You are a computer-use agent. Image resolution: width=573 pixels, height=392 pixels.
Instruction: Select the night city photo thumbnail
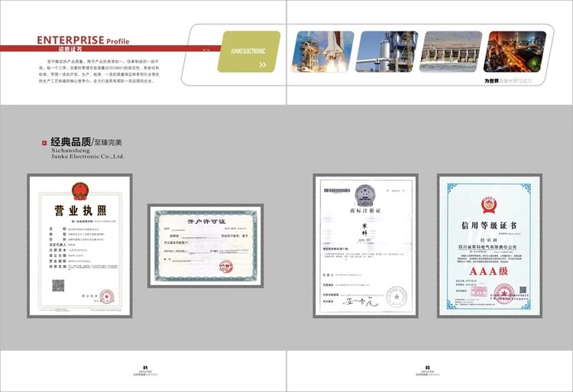tap(516, 51)
